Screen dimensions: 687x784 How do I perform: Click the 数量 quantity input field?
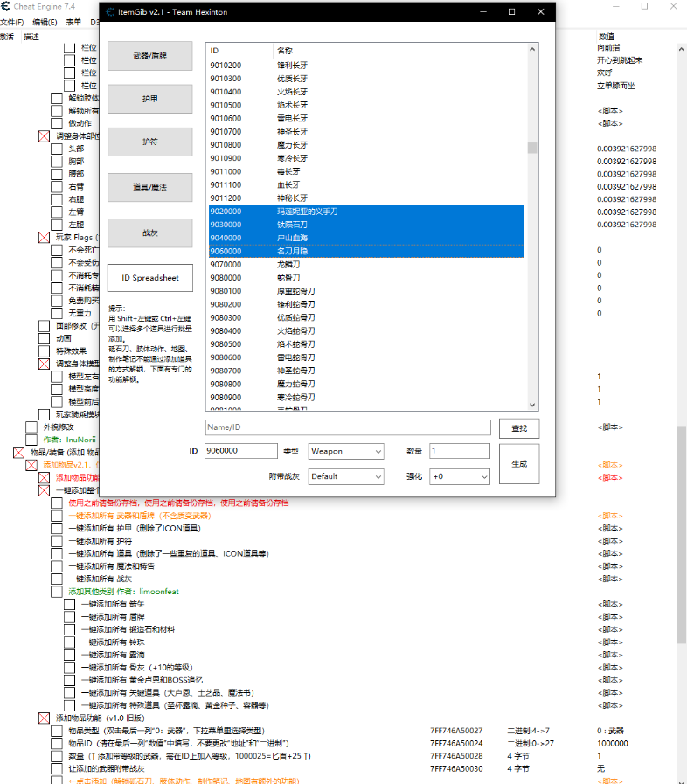coord(460,451)
